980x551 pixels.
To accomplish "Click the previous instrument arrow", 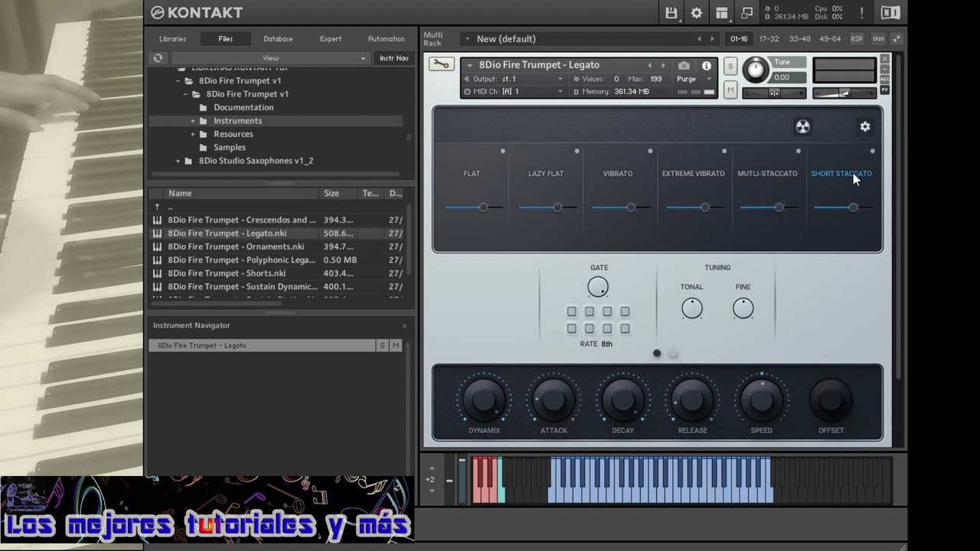I will pos(650,66).
